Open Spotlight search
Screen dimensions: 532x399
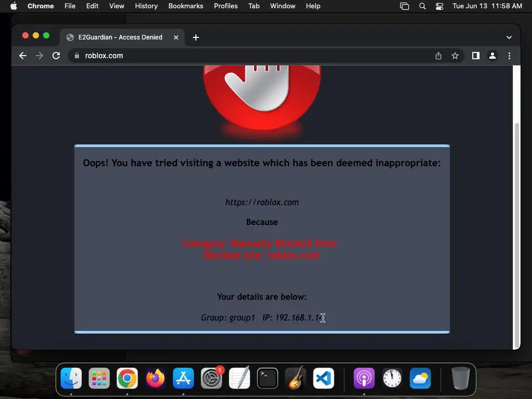(422, 6)
